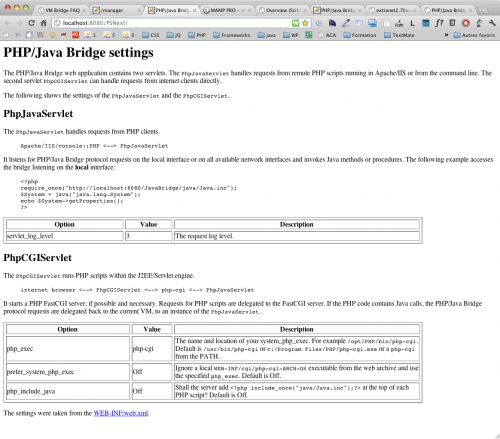The image size is (500, 439).
Task: Click the 'php_include_java' option cell
Action: coord(68,391)
